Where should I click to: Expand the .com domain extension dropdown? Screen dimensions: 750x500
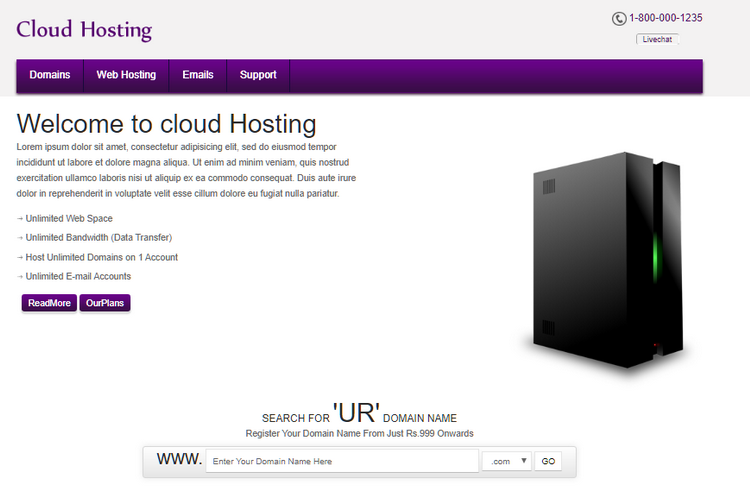pyautogui.click(x=507, y=461)
